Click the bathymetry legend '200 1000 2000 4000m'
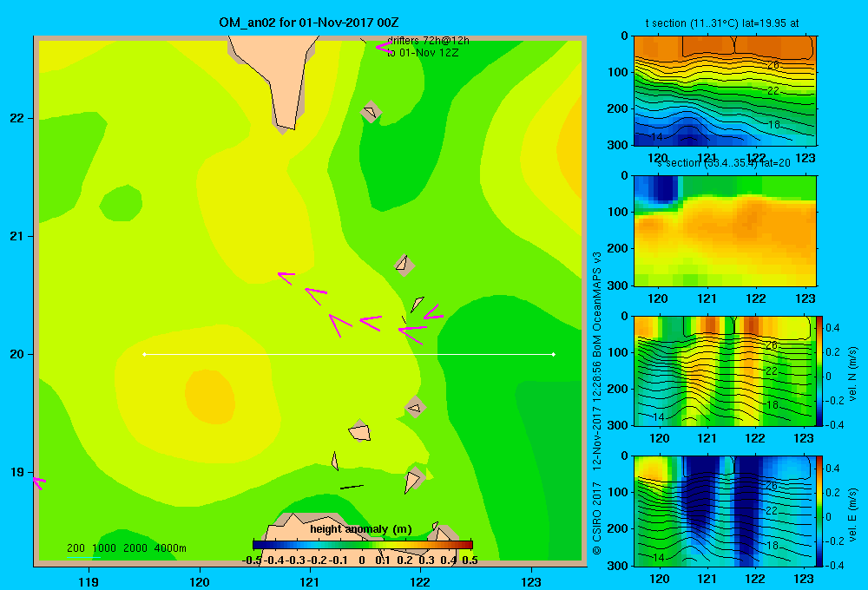The height and width of the screenshot is (590, 868). click(126, 548)
